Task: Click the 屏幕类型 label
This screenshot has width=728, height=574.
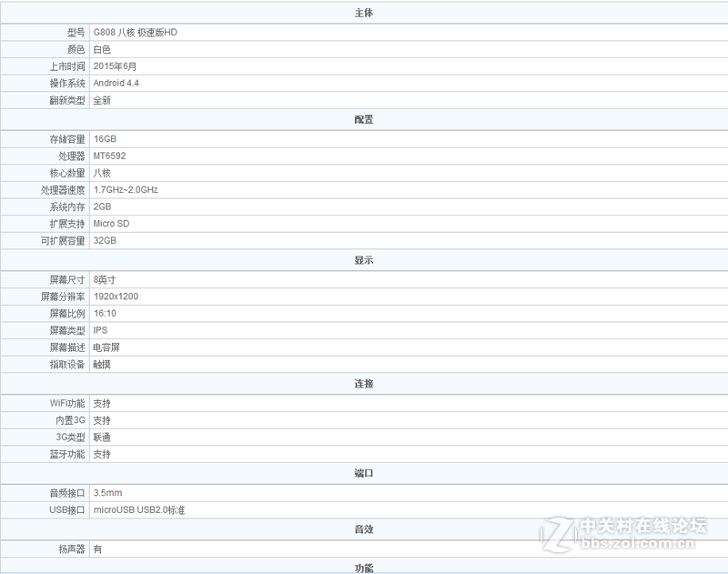Action: (x=67, y=330)
